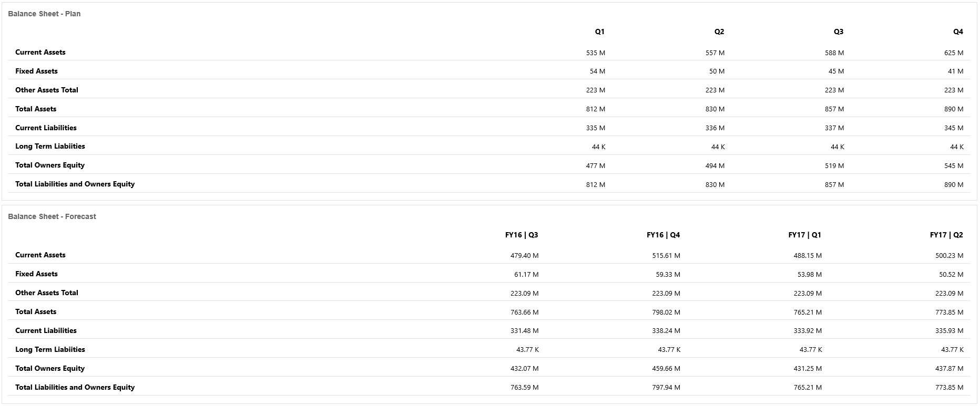Click the 798.02 M Total Assets value
This screenshot has width=980, height=406.
[x=666, y=313]
